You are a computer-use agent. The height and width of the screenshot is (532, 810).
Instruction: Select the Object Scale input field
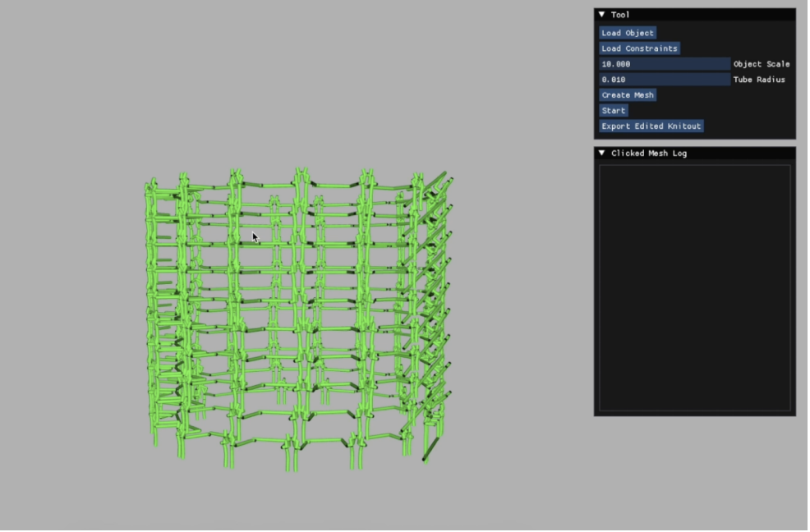click(x=664, y=63)
